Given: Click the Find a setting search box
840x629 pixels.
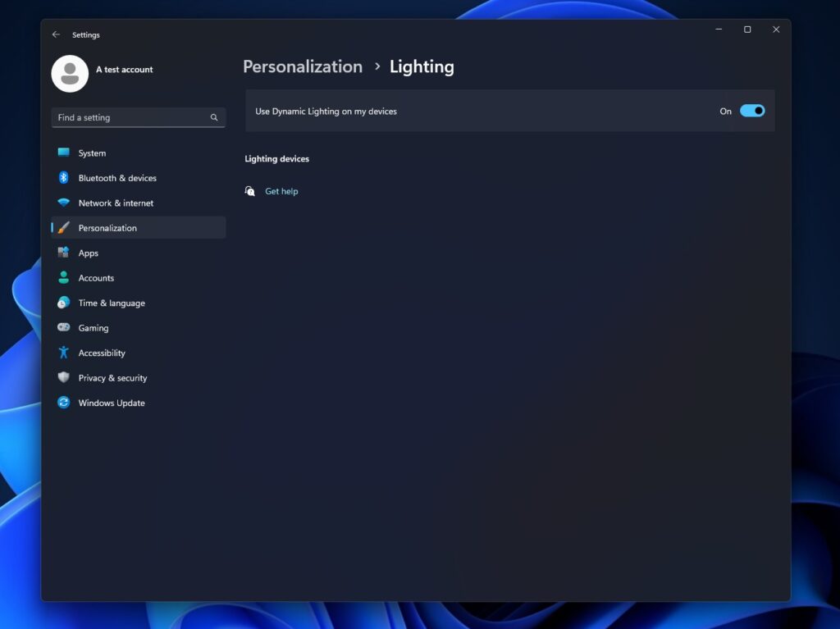Looking at the screenshot, I should click(138, 117).
